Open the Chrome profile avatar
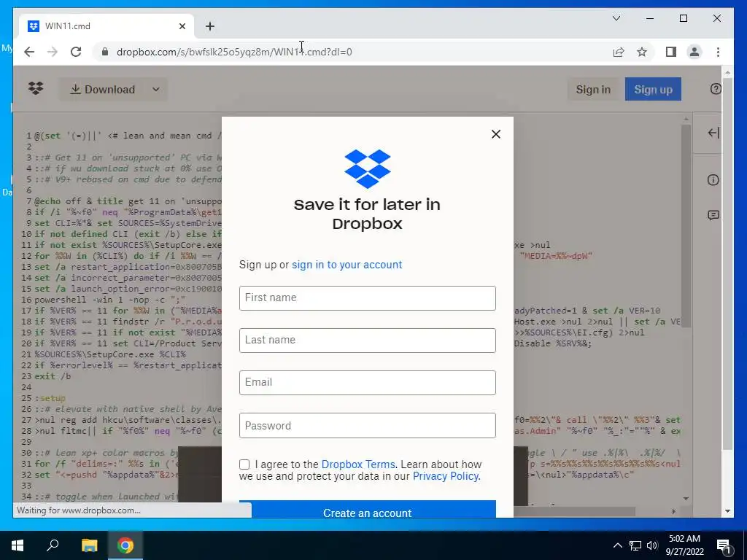The image size is (747, 560). (694, 52)
